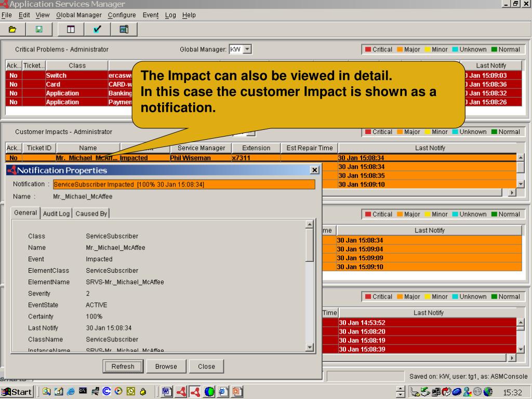The height and width of the screenshot is (399, 532).
Task: Open the View menu
Action: pos(43,15)
